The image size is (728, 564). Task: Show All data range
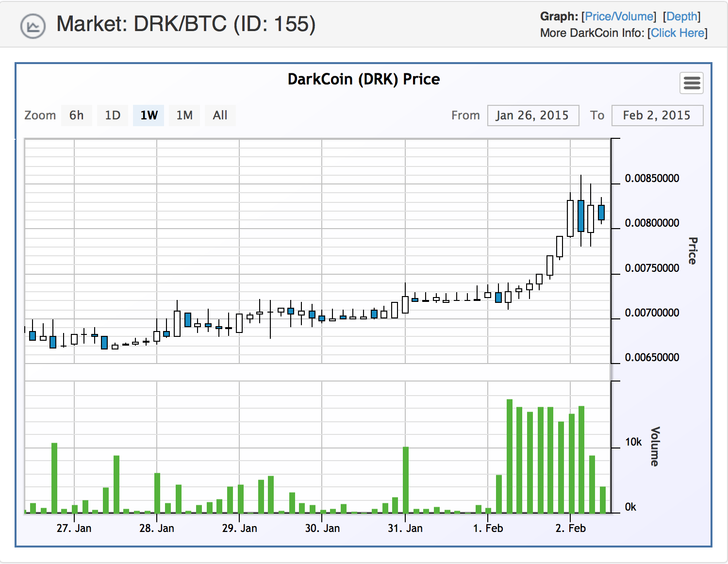(220, 116)
